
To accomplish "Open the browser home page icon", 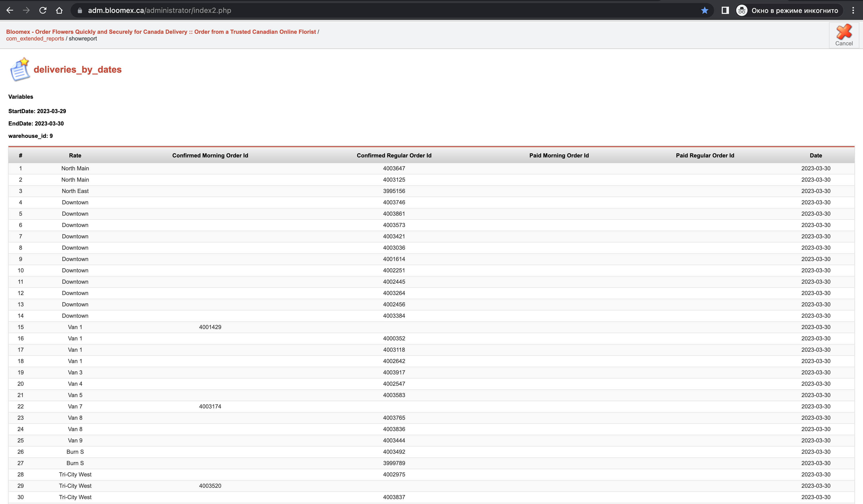I will pos(59,11).
